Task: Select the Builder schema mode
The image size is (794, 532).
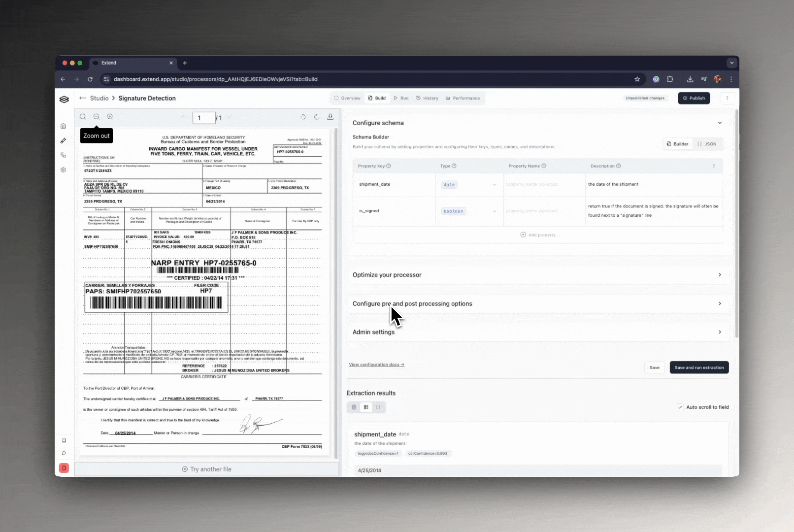Action: click(677, 144)
